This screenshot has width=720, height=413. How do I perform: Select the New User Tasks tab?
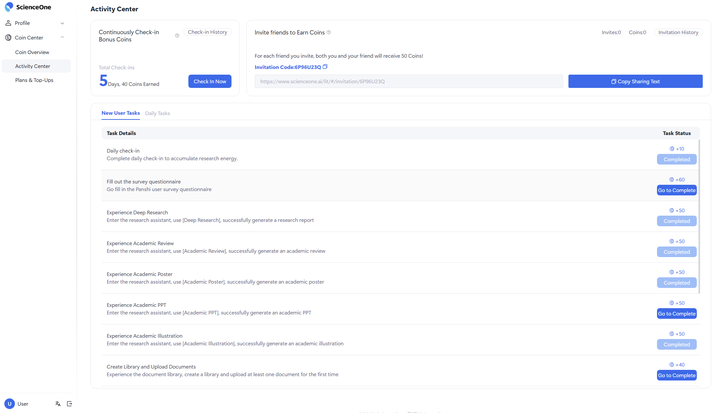coord(121,113)
